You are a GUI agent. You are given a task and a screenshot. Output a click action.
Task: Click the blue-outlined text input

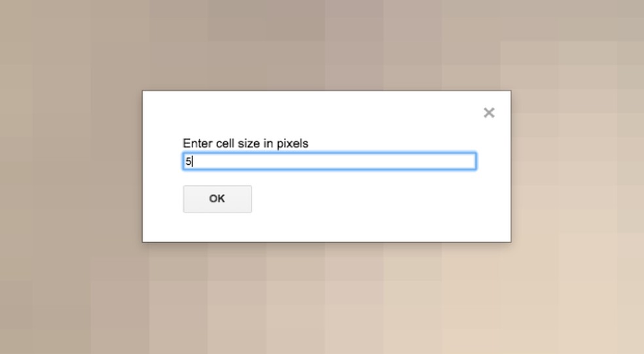click(x=329, y=162)
